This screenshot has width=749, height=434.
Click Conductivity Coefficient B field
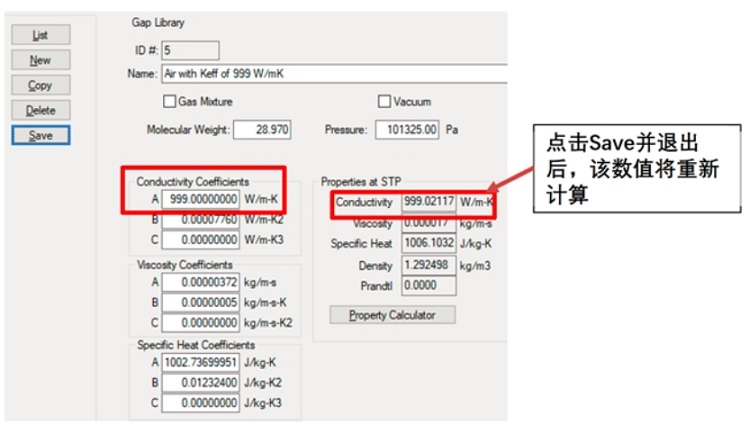coord(200,218)
